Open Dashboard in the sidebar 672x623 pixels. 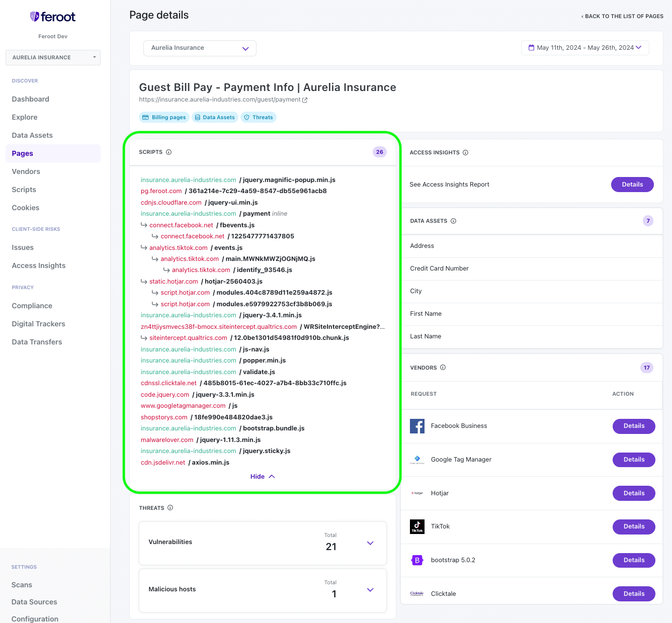click(x=31, y=99)
